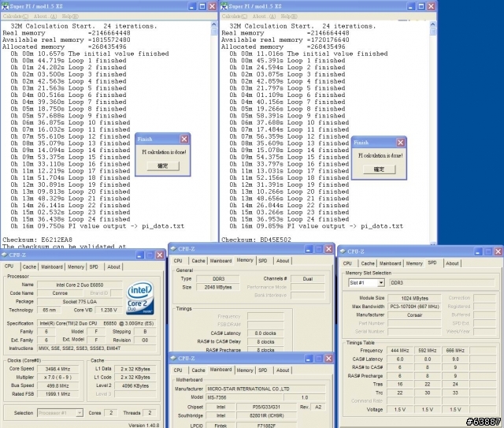Select Memory tab in CPU-Z SPD window
Viewport: 504px width, 428px height.
point(414,263)
